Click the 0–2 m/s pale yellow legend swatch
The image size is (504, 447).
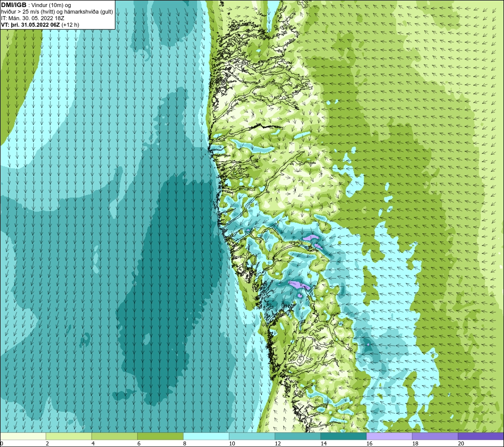tap(23, 436)
